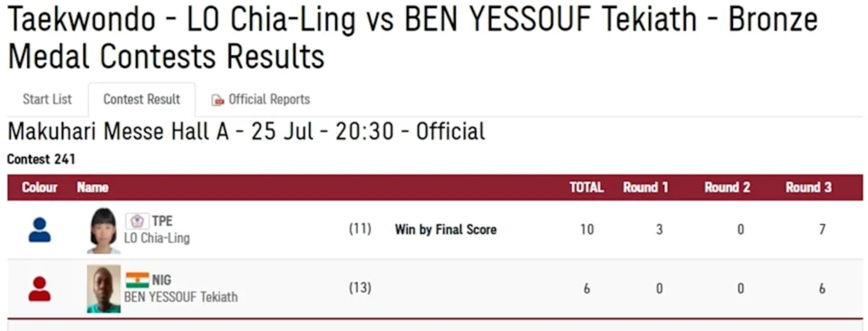Open LO Chia-Ling athlete profile link
Screen dimensions: 868x331
(x=157, y=238)
